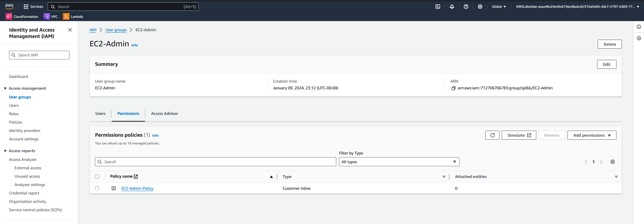Open the AWSLabsUser account menu

click(x=578, y=7)
